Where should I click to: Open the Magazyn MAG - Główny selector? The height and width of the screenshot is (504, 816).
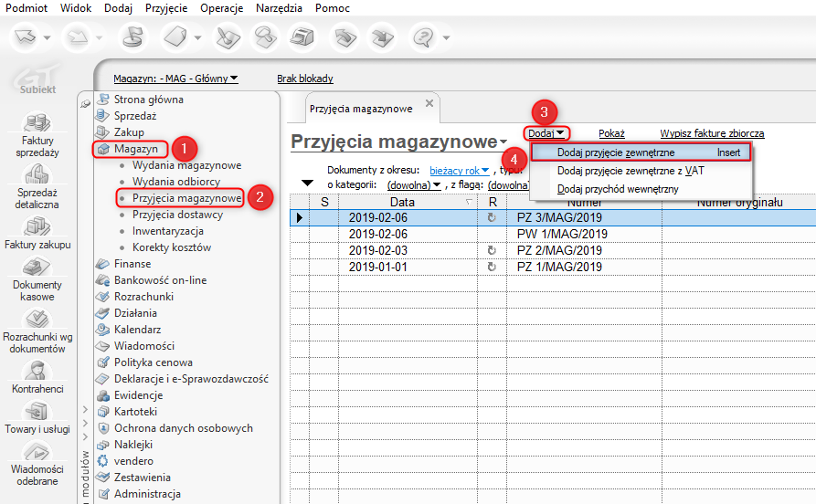(175, 79)
